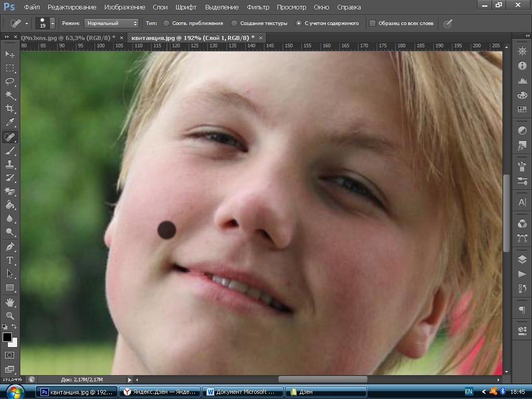Viewport: 532px width, 399px height.
Task: Open the Paragraph panel icon
Action: pyautogui.click(x=522, y=310)
